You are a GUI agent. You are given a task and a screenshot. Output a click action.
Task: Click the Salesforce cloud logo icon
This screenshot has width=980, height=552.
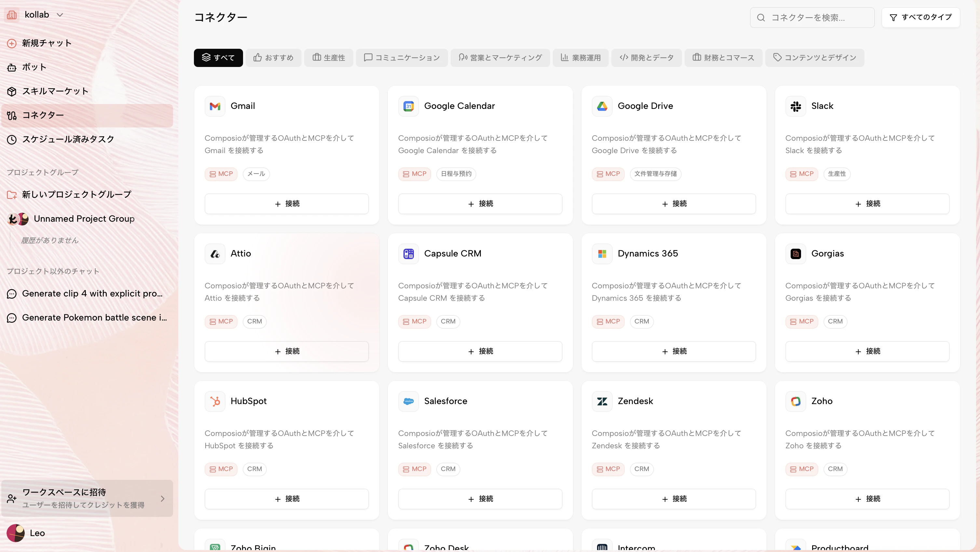(x=409, y=401)
